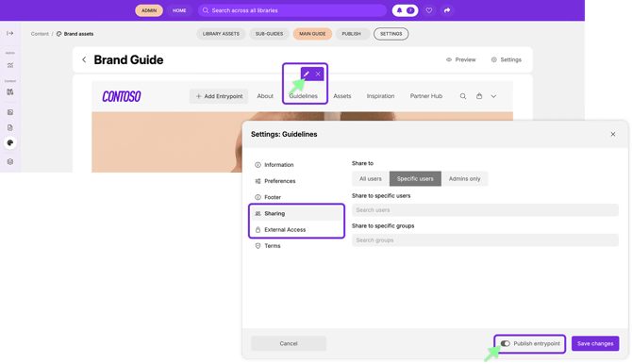Open the library books icon in sidebar
Viewport: 632px width, 364px height.
[x=10, y=91]
